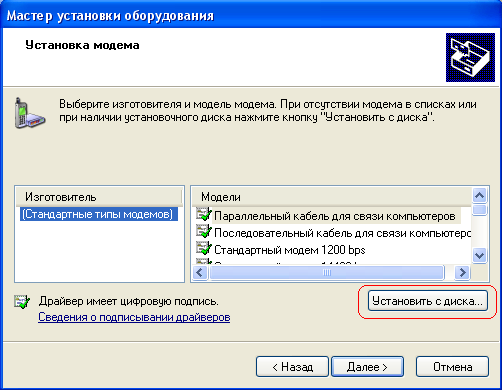Cancel the wizard via "Отмена"
The width and height of the screenshot is (502, 390).
452,367
